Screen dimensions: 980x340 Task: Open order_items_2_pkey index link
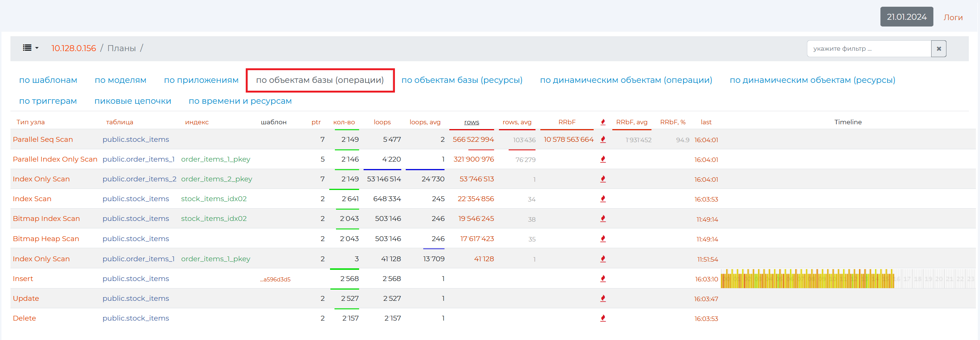216,179
